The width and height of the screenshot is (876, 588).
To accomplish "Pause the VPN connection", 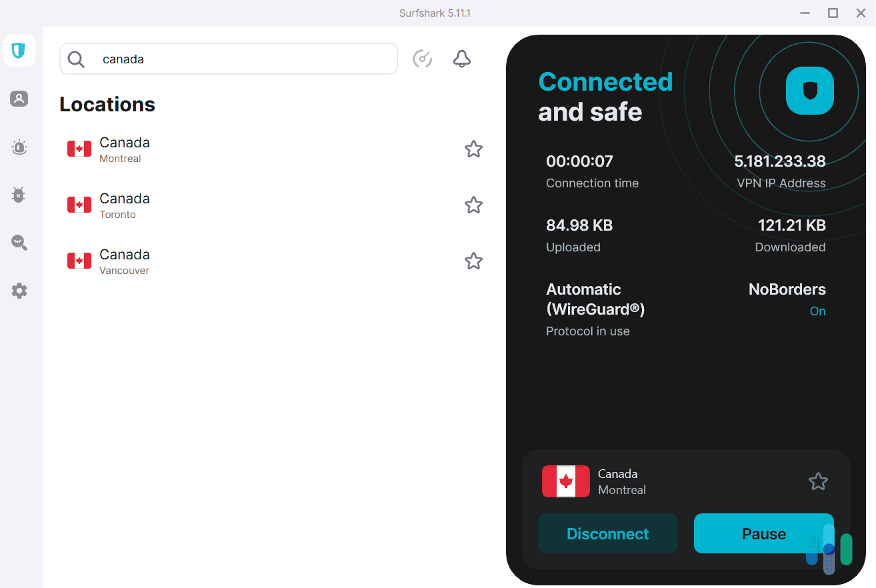I will 763,533.
